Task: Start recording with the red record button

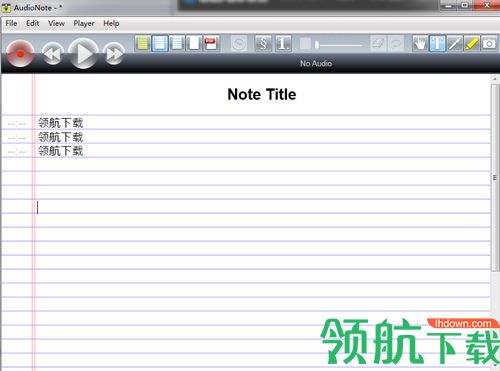Action: pyautogui.click(x=20, y=53)
